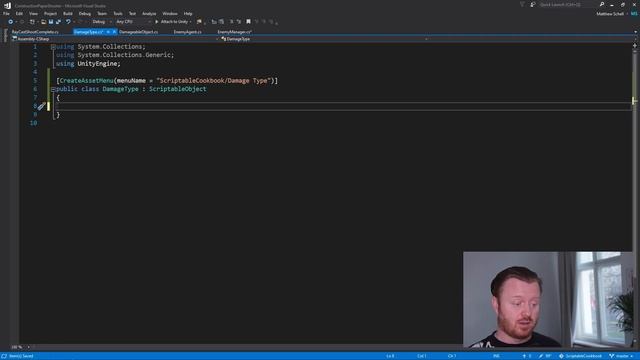Click the Open File folder icon

point(43,22)
